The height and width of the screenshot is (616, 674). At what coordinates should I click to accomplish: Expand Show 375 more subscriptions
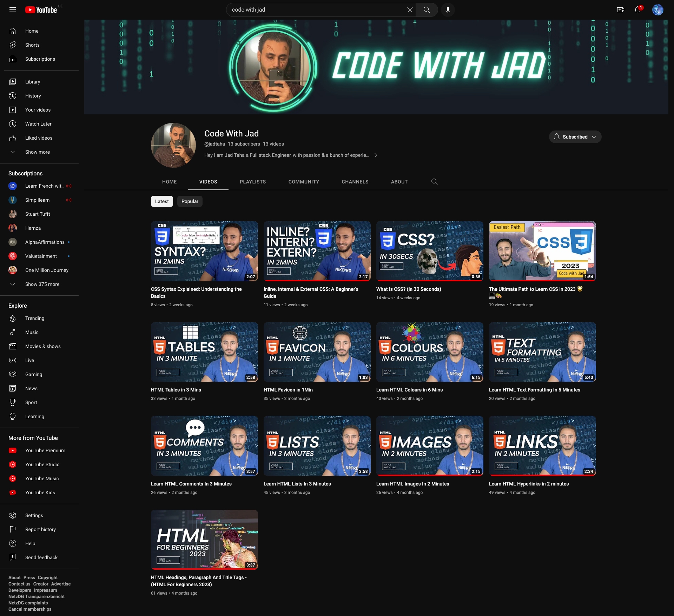pyautogui.click(x=42, y=284)
